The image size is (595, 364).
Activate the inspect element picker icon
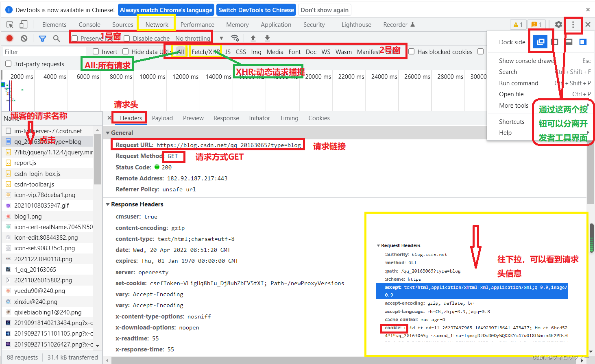(x=10, y=24)
